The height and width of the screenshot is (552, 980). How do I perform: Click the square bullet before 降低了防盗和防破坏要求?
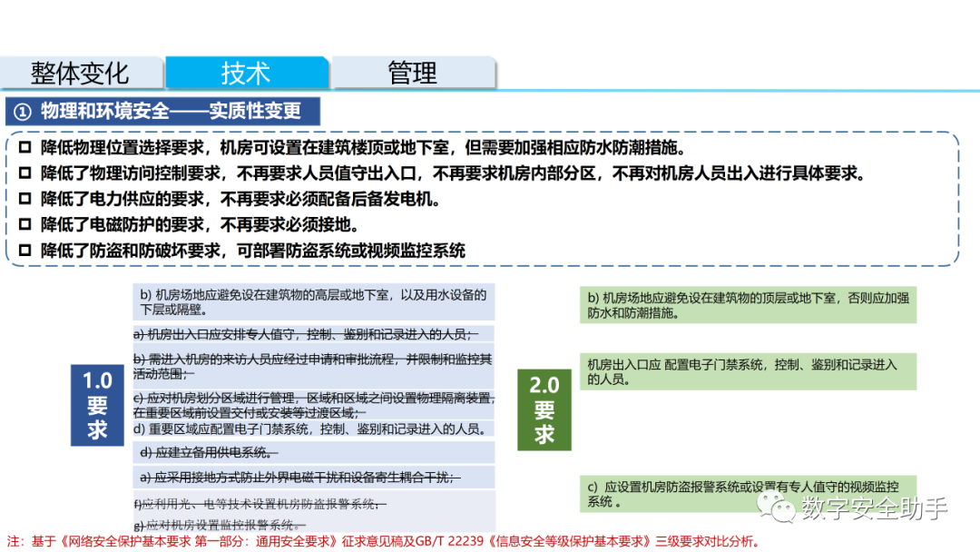pos(24,251)
